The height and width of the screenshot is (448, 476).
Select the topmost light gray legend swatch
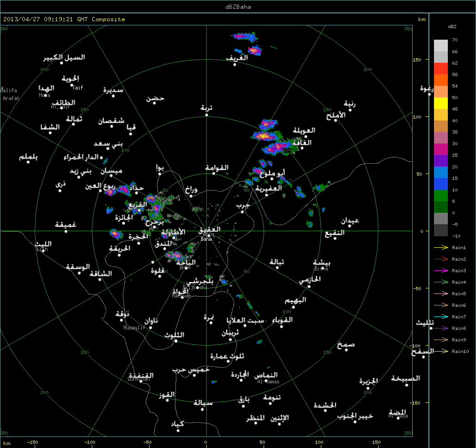tap(441, 46)
